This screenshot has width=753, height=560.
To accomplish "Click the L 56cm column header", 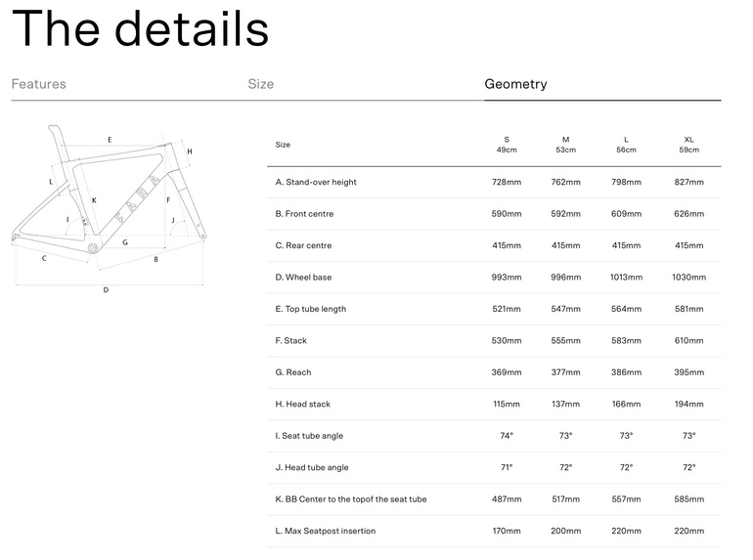I will coord(626,145).
